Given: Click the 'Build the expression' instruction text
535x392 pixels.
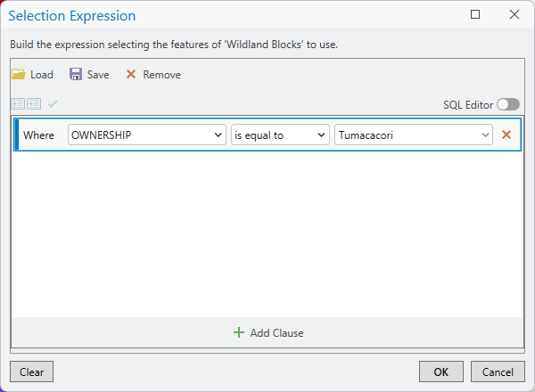Looking at the screenshot, I should tap(174, 45).
